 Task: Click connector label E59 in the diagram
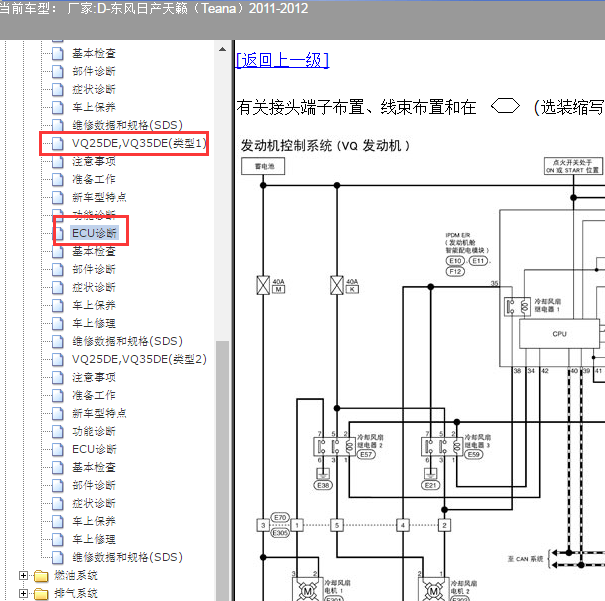(473, 454)
